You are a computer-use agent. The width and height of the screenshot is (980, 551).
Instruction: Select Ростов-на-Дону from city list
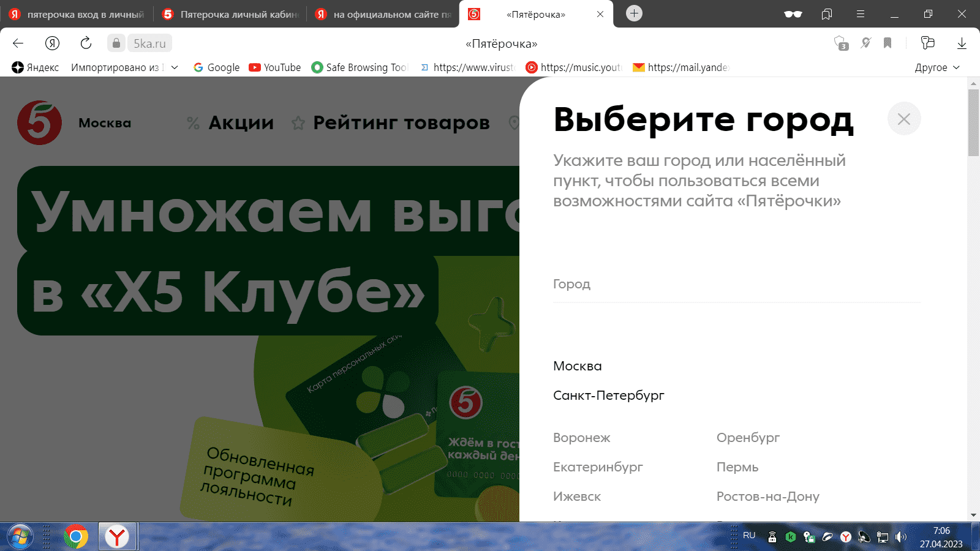point(767,497)
